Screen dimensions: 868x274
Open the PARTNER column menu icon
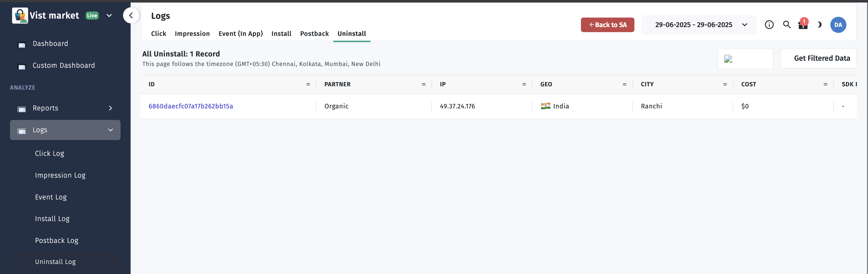(423, 85)
